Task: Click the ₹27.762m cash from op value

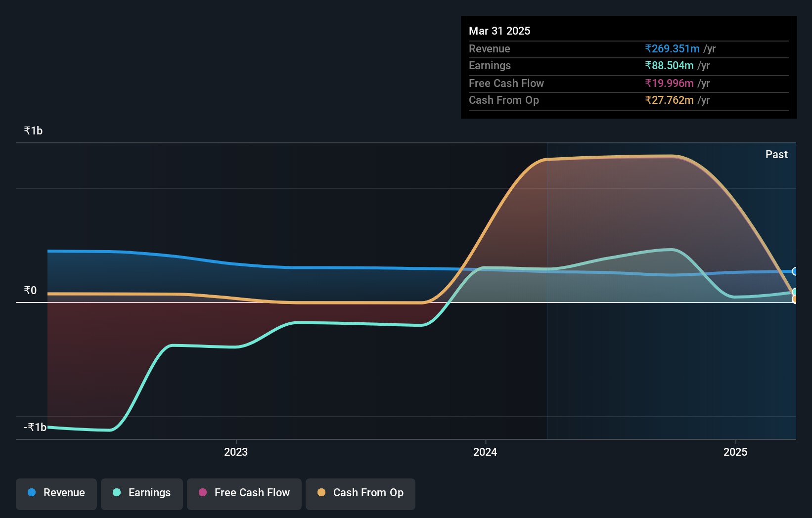Action: click(669, 100)
